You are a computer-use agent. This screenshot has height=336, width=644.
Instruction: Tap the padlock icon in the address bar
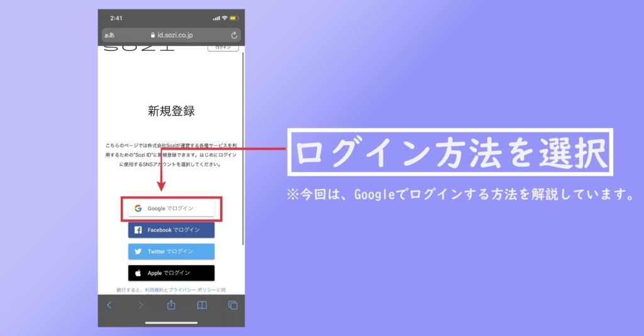pyautogui.click(x=153, y=35)
